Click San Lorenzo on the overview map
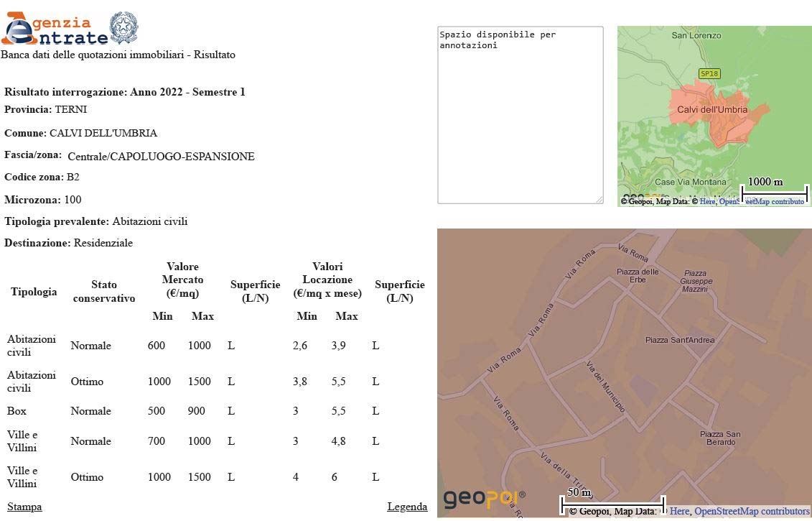Image resolution: width=812 pixels, height=521 pixels. 696,35
